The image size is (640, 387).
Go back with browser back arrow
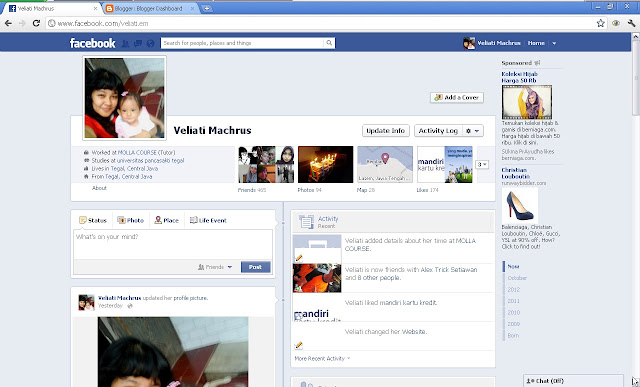(x=8, y=23)
